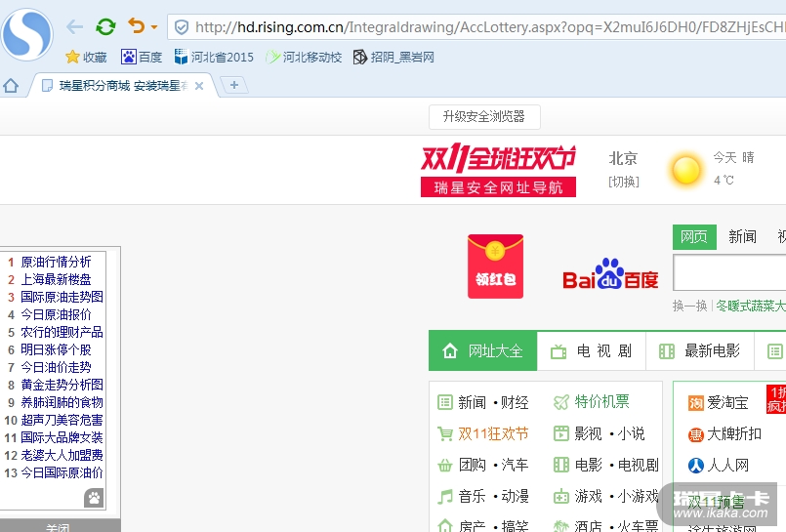
Task: Click the home icon left of tabs
Action: tap(11, 86)
